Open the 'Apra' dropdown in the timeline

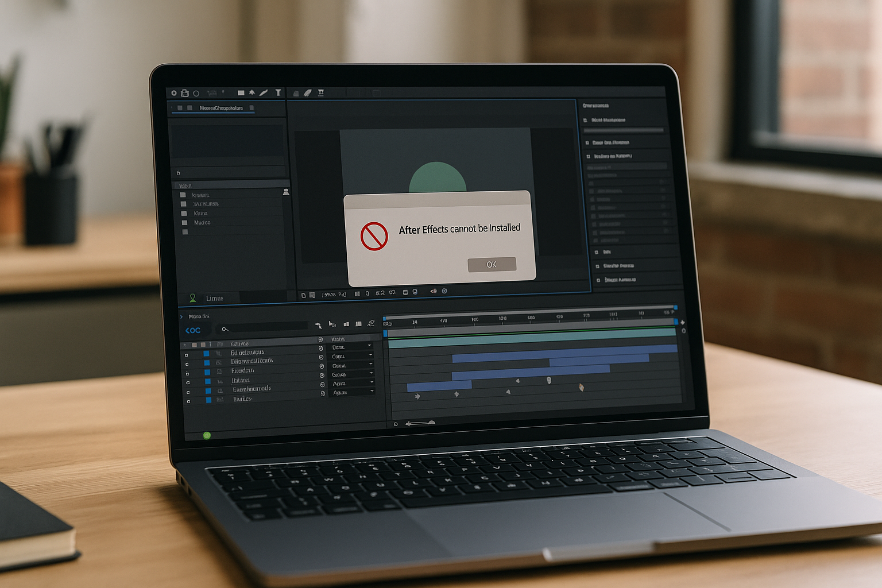pyautogui.click(x=352, y=383)
